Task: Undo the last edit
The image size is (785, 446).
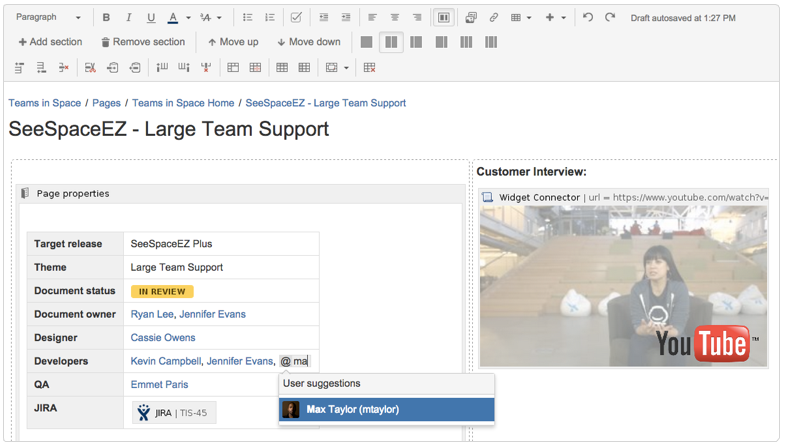Action: pyautogui.click(x=588, y=18)
